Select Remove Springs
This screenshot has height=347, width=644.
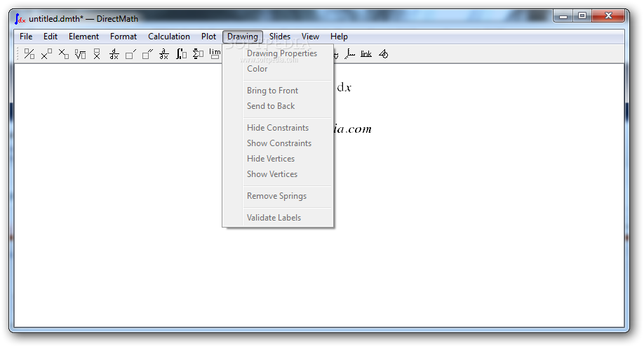[278, 197]
